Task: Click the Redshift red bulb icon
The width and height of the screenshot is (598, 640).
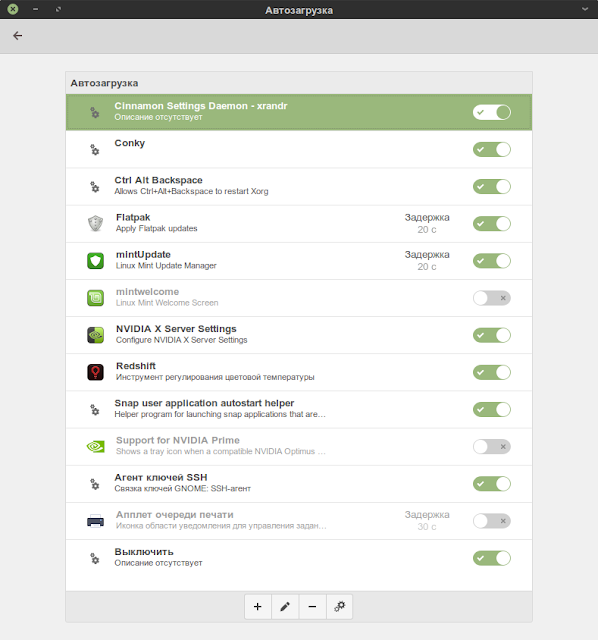Action: [95, 372]
